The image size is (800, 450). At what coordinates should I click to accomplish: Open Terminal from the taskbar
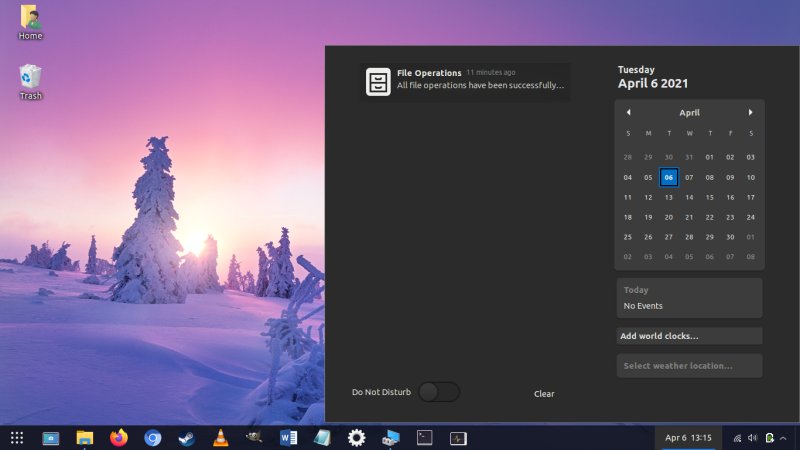coord(424,438)
